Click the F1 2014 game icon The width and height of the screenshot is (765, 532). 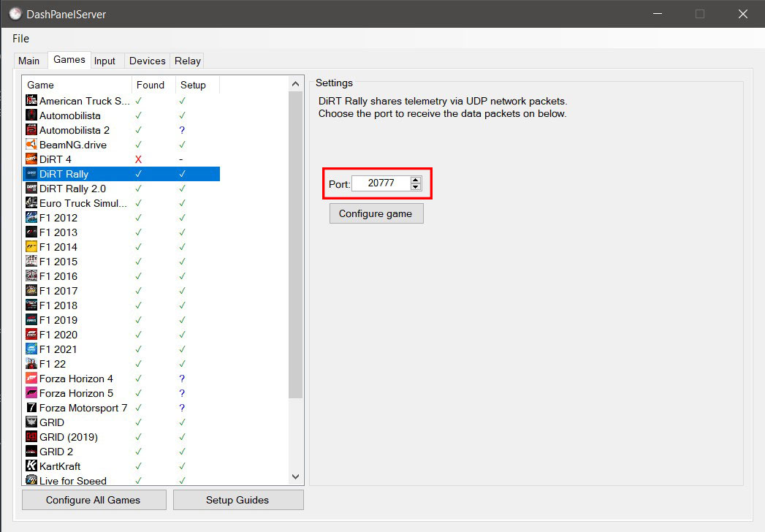[x=31, y=247]
